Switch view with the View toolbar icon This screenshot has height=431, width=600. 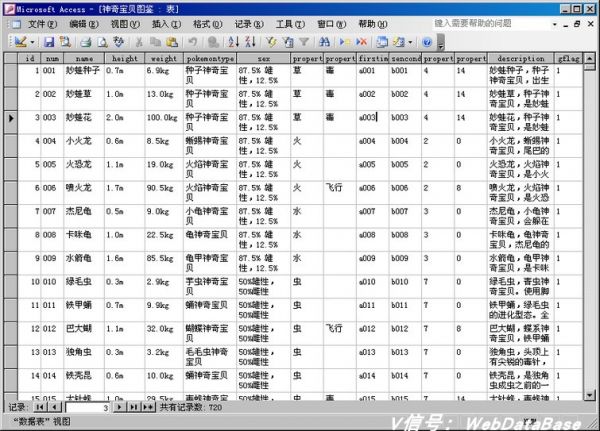[20, 42]
